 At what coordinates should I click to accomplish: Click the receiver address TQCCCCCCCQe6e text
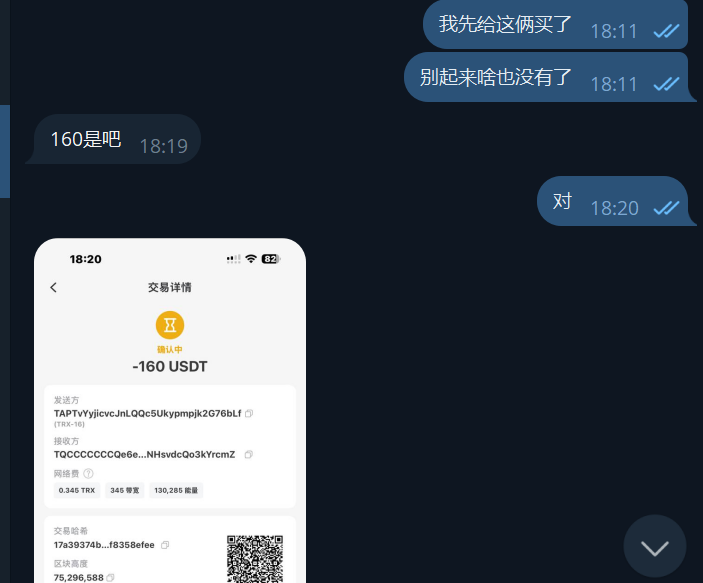144,455
